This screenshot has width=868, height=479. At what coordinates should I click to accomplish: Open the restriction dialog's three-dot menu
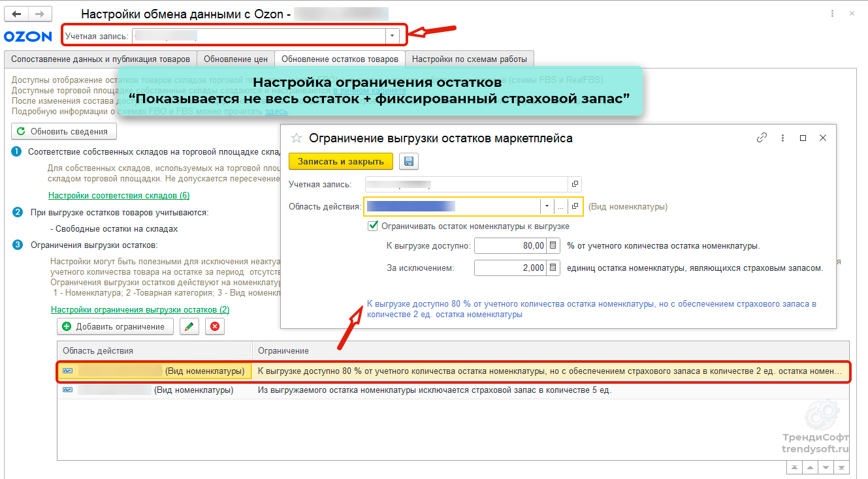pos(782,138)
